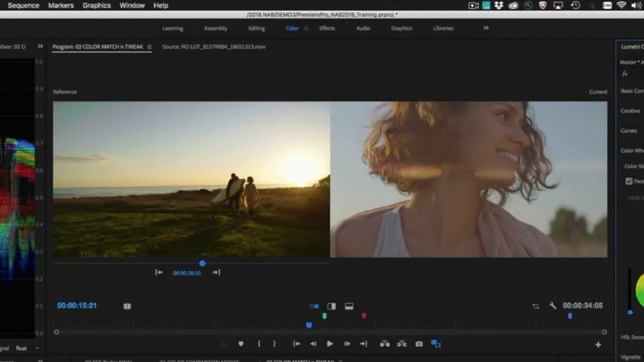Select the Add Marker icon
The width and height of the screenshot is (644, 362).
(x=241, y=344)
